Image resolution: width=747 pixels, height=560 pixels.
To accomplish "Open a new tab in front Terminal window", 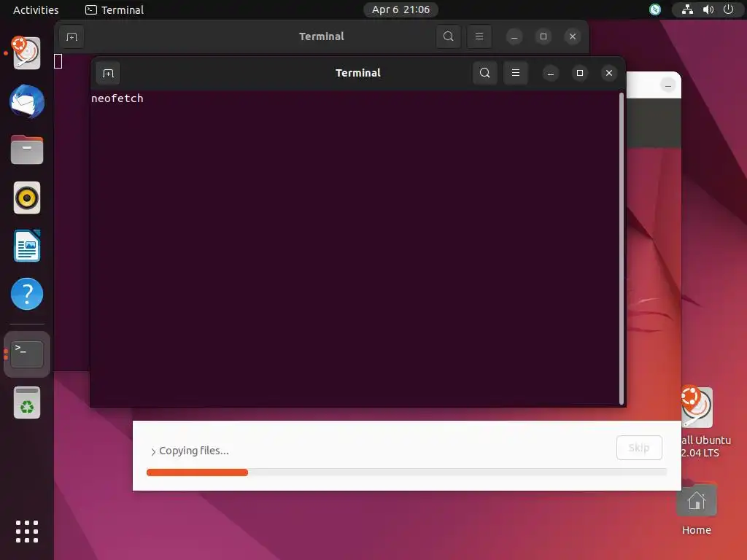I will click(108, 73).
